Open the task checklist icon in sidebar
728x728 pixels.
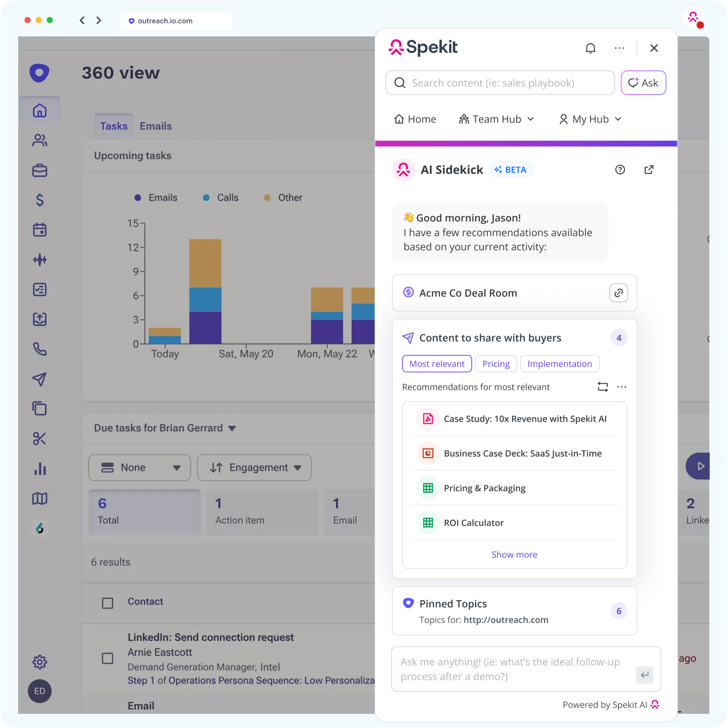point(39,290)
